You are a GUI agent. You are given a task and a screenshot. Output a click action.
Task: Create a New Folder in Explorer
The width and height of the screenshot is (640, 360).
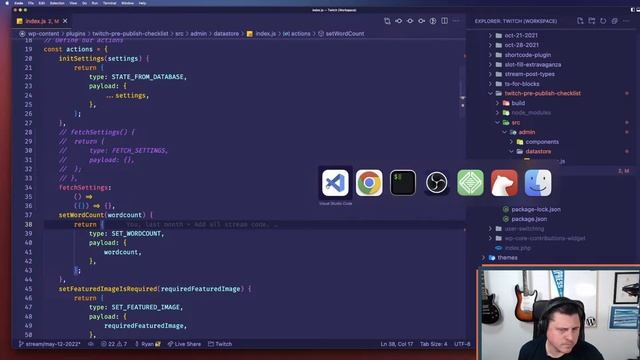click(591, 21)
